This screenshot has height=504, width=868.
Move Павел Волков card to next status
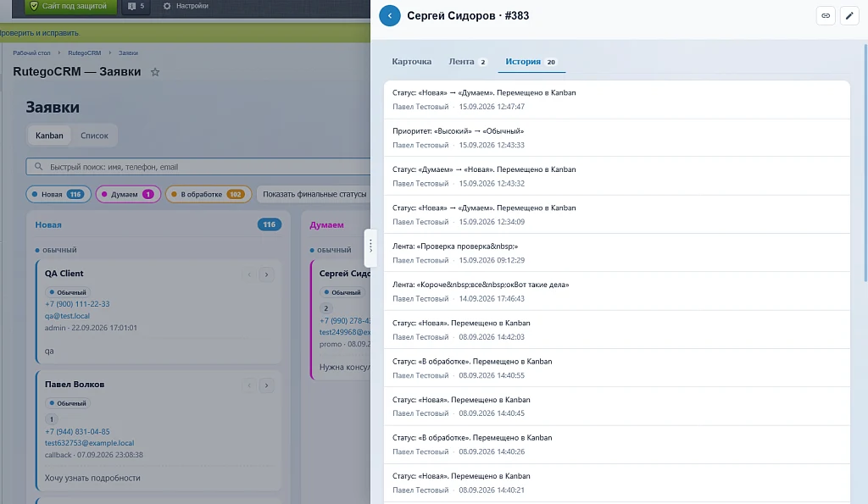coord(267,385)
